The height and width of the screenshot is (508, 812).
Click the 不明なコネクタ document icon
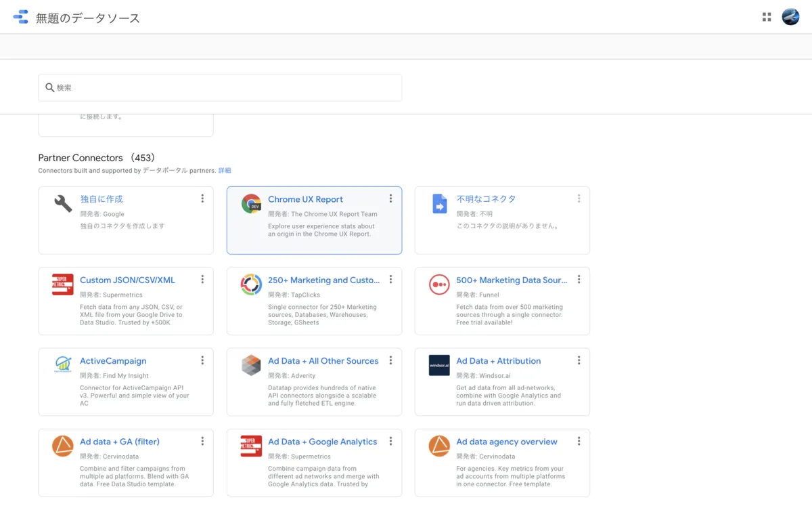tap(440, 203)
